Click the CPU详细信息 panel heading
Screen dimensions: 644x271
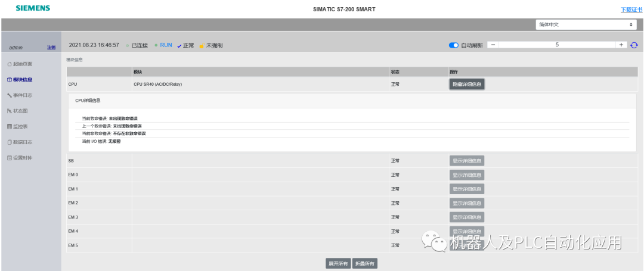point(88,101)
